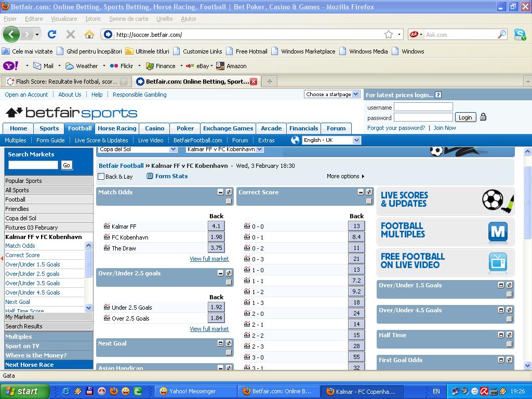Open the browser history dropdown arrow
Viewport: 532px width, 399px height.
click(x=37, y=34)
